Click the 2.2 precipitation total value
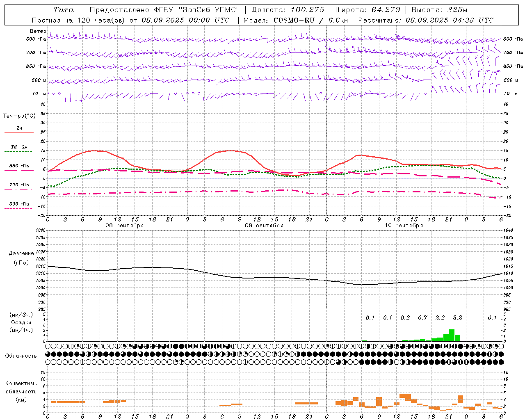Screen dimensions: 525x420 tap(440, 318)
